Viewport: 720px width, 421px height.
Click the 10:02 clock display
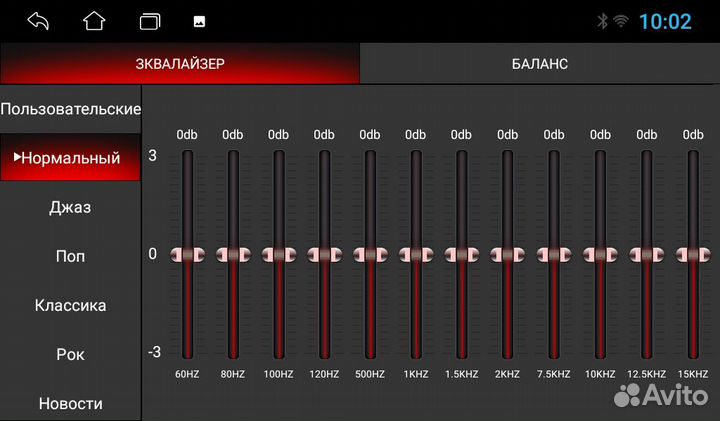[665, 21]
